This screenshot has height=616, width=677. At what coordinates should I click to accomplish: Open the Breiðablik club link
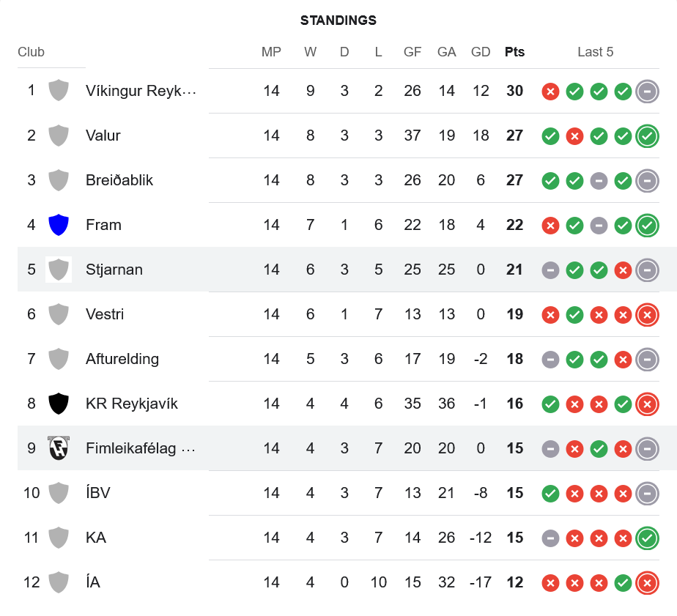pyautogui.click(x=119, y=180)
